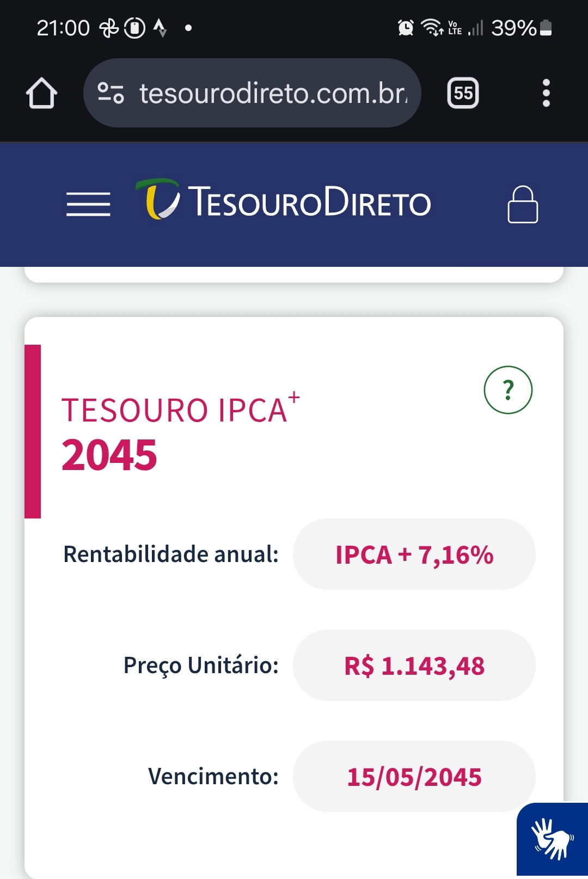Tap the R$ 1.143,48 unit price value
The width and height of the screenshot is (588, 879).
point(414,666)
